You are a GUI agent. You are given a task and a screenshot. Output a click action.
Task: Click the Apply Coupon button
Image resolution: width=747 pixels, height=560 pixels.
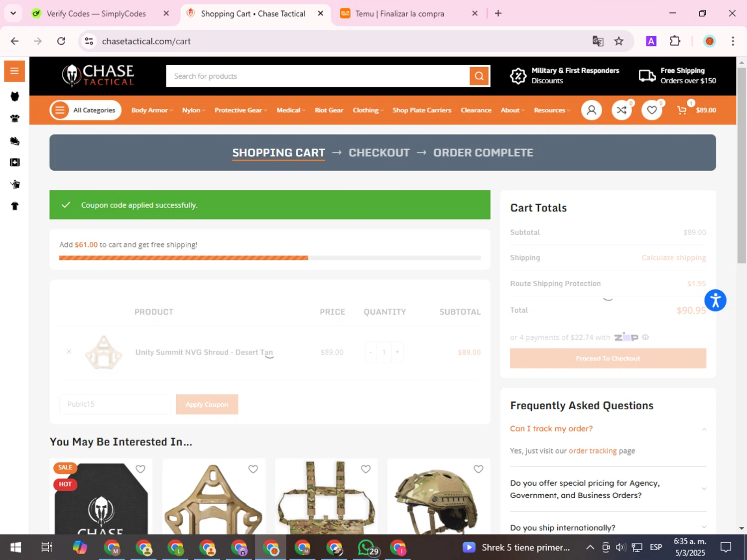tap(207, 404)
